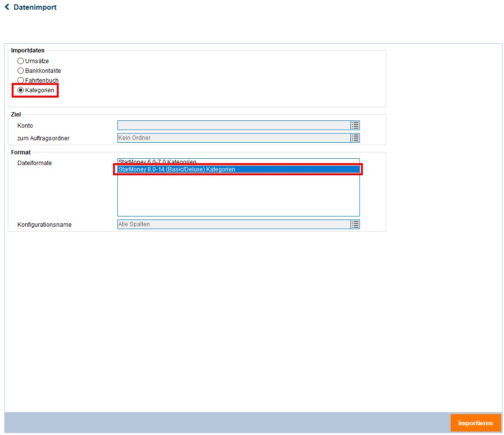
Task: Expand the 'Kein Ordner' folder dropdown
Action: coord(233,138)
